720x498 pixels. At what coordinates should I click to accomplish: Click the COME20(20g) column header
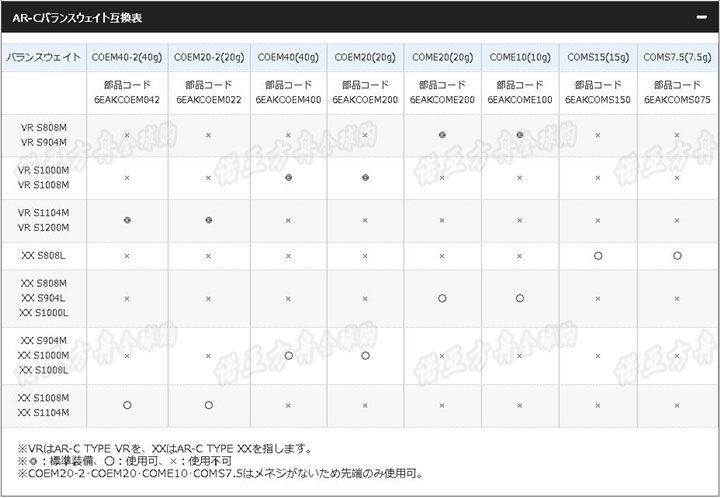[x=442, y=57]
